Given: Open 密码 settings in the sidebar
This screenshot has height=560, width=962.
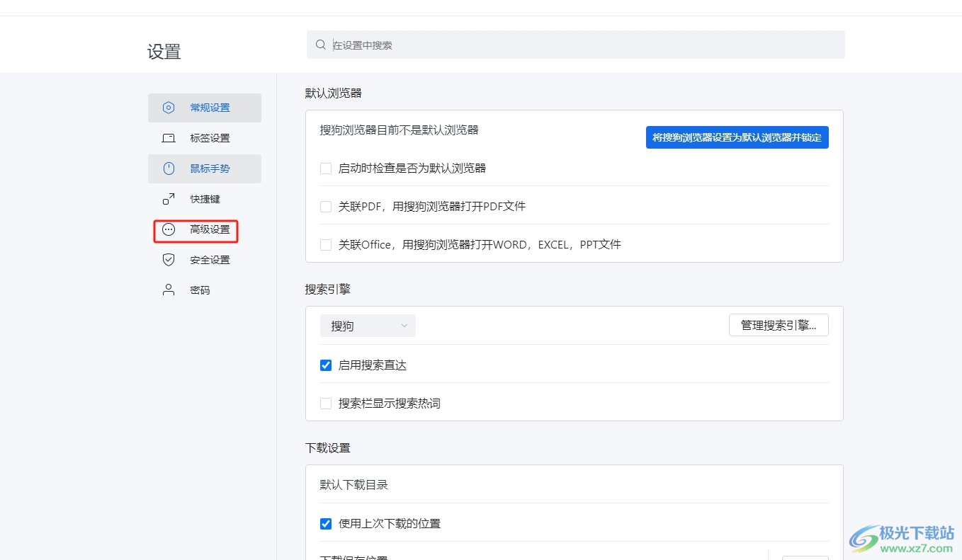Looking at the screenshot, I should coord(205,290).
